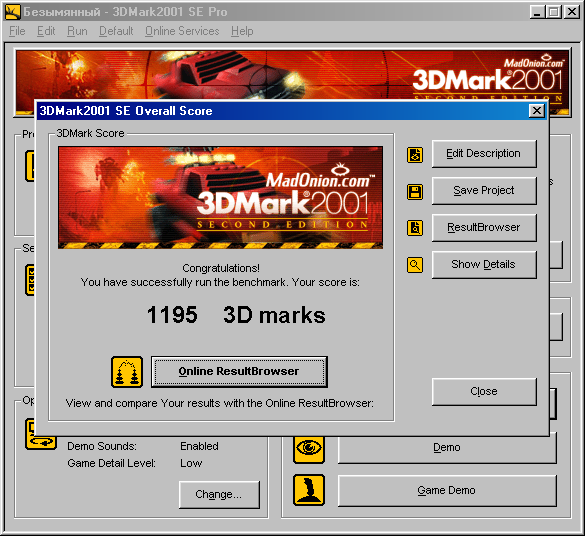The height and width of the screenshot is (536, 585).
Task: Click the ResultBrowser magnifier document icon
Action: tap(414, 228)
